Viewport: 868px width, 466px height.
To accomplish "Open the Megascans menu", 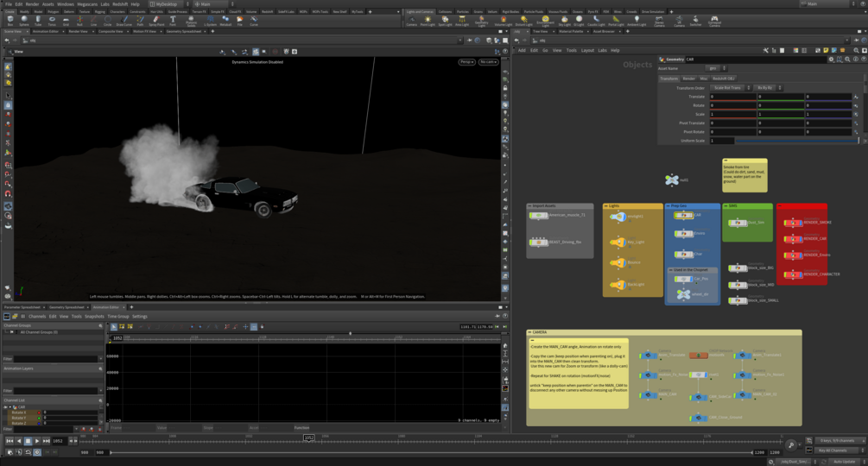I will [87, 4].
